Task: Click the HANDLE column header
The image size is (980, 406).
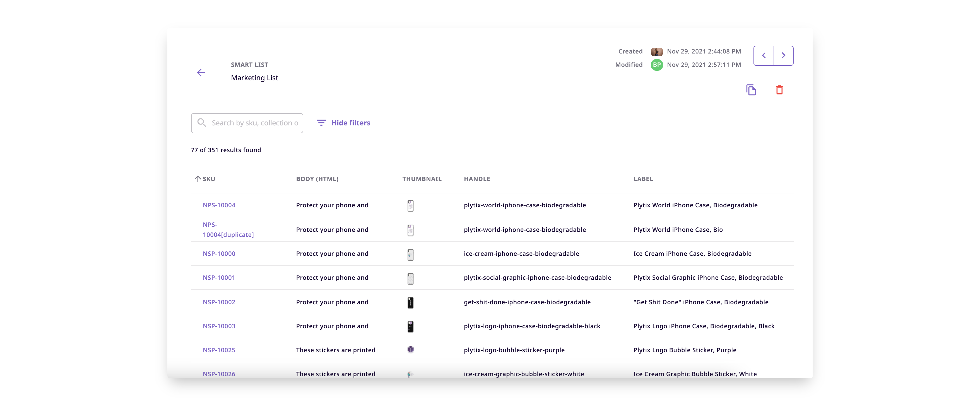Action: (x=477, y=179)
